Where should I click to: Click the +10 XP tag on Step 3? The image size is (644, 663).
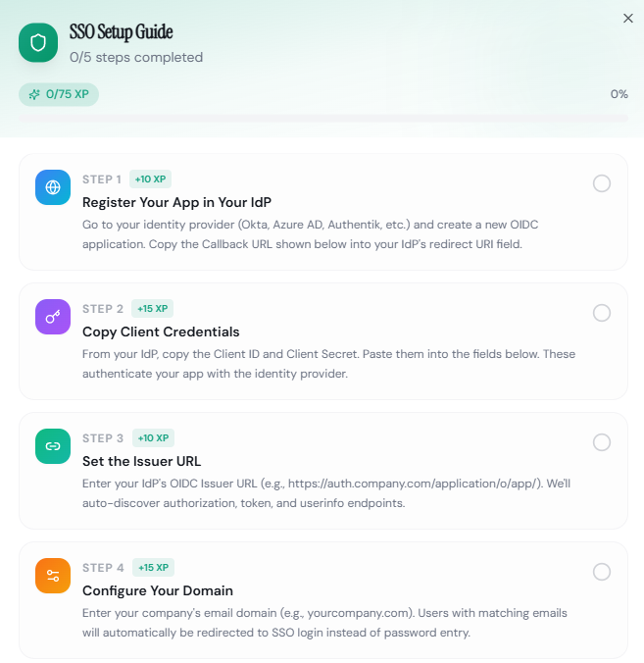(x=153, y=438)
